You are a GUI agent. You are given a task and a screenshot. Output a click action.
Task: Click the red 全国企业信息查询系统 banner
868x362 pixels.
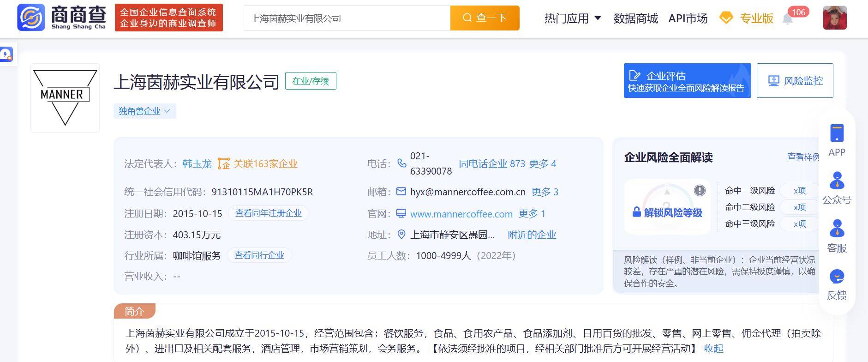coord(168,18)
